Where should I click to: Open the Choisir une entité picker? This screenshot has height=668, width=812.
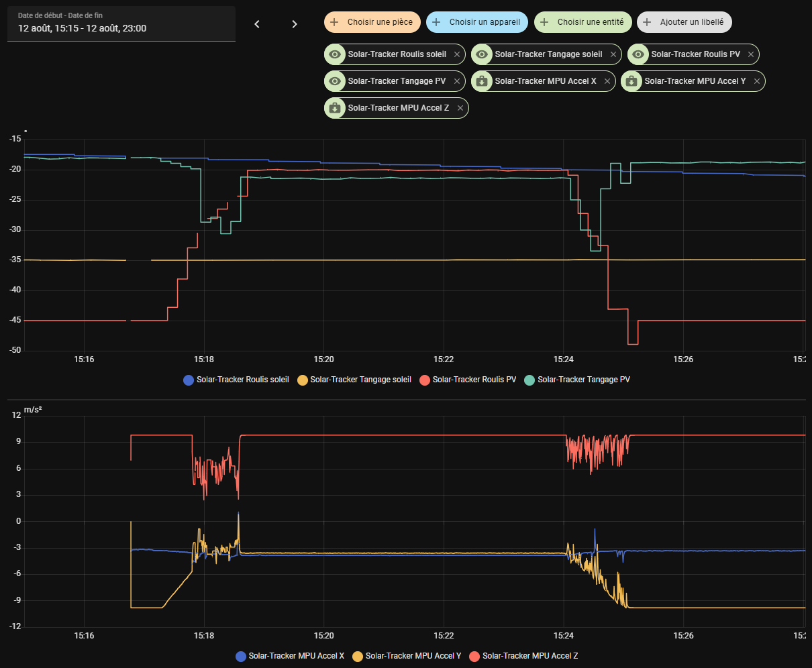click(x=583, y=22)
